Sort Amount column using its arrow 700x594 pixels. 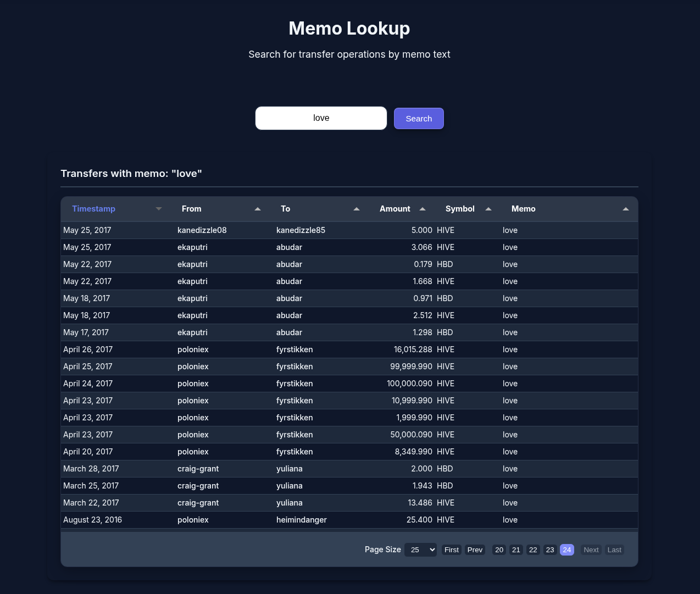(423, 209)
